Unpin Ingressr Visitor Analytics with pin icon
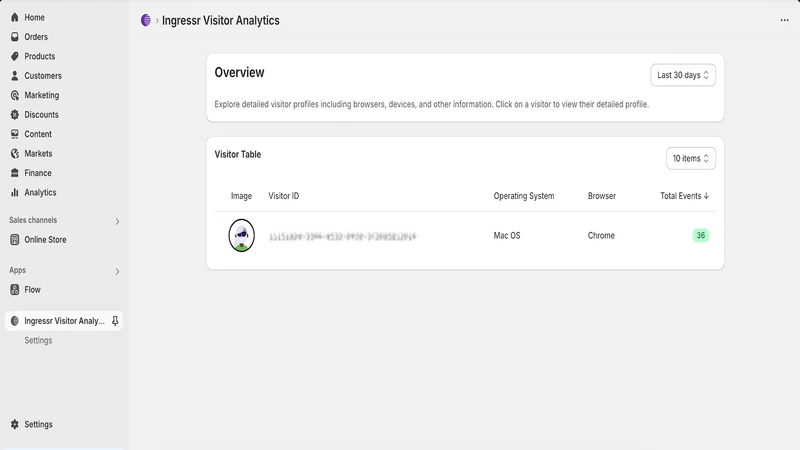Viewport: 800px width, 450px height. coord(115,320)
